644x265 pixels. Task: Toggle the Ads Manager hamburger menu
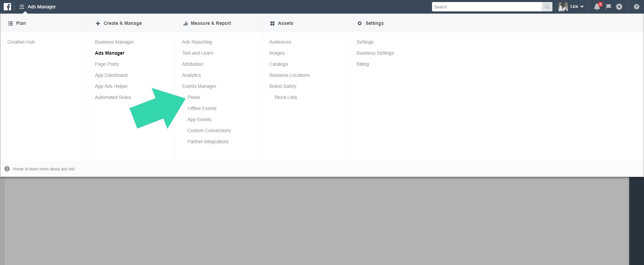[x=22, y=7]
